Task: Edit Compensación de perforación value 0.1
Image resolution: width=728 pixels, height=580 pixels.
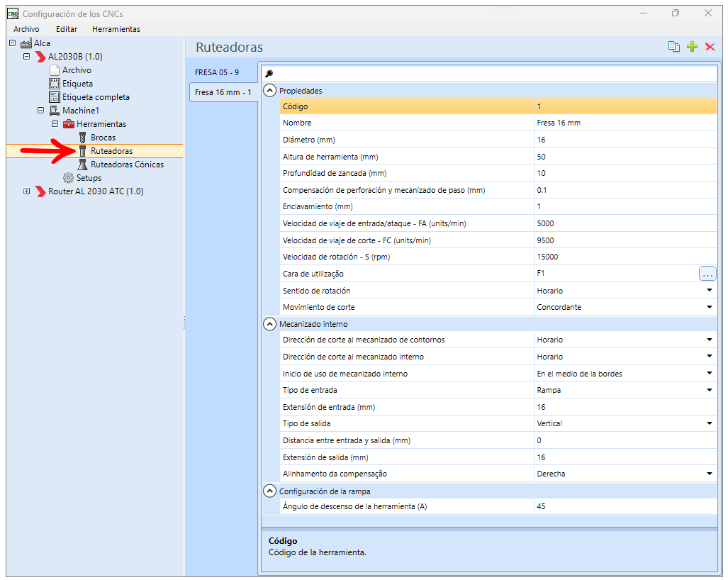Action: coord(625,190)
